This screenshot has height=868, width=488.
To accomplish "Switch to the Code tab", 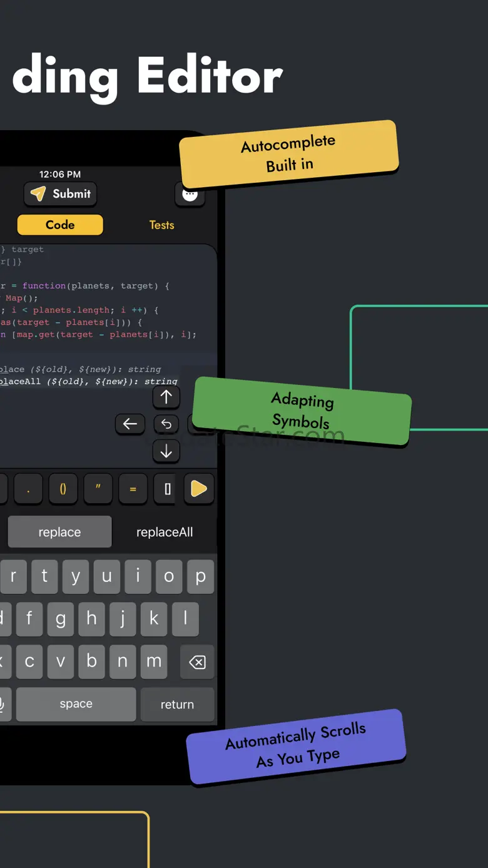I will tap(60, 225).
